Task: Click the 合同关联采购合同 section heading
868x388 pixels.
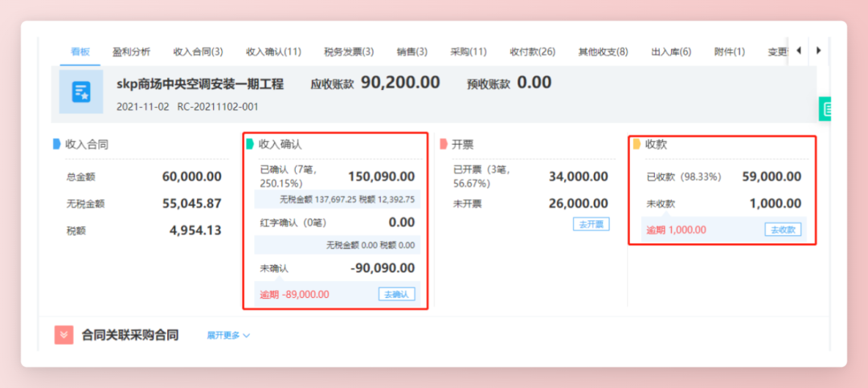Action: click(x=130, y=335)
